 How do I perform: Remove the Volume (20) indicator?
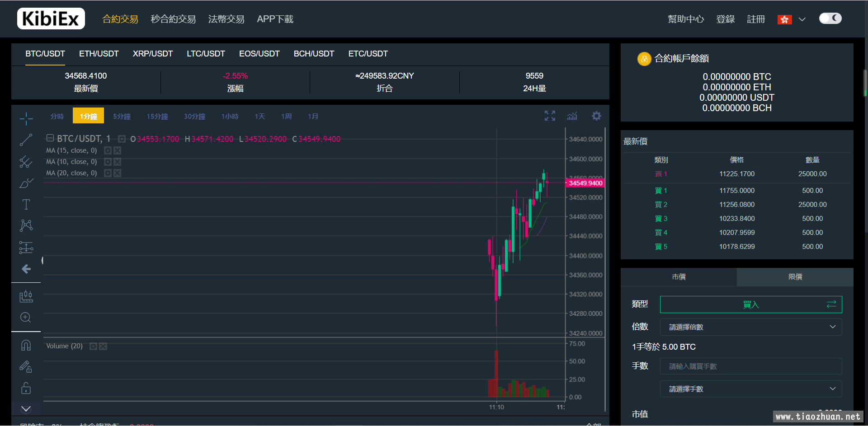point(103,346)
